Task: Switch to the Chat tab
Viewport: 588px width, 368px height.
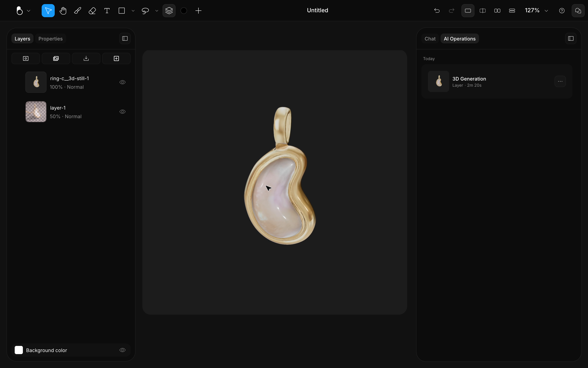Action: 430,39
